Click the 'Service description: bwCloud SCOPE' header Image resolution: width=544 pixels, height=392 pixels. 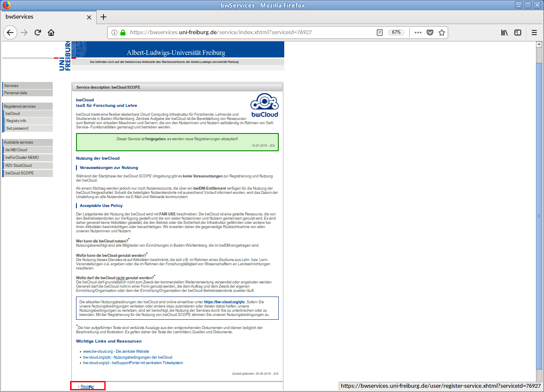(x=177, y=87)
